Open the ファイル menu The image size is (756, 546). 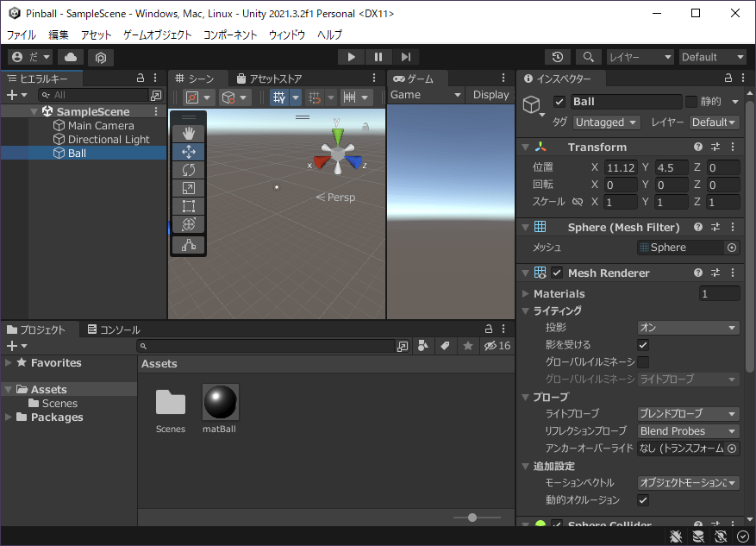[22, 35]
